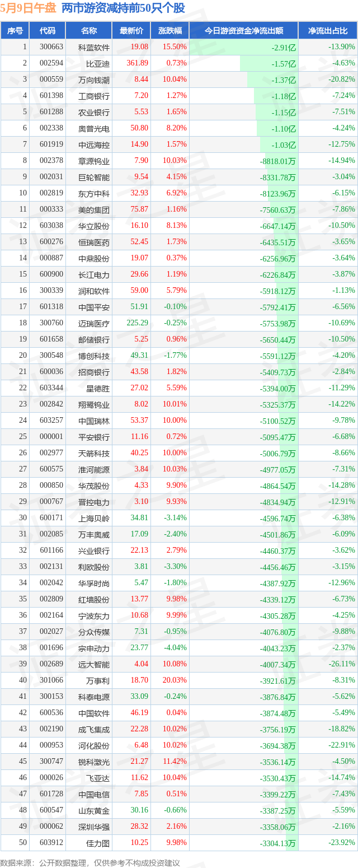Screen dimensions: 358x868
Task: Select stock name 农业银行
Action: [94, 112]
